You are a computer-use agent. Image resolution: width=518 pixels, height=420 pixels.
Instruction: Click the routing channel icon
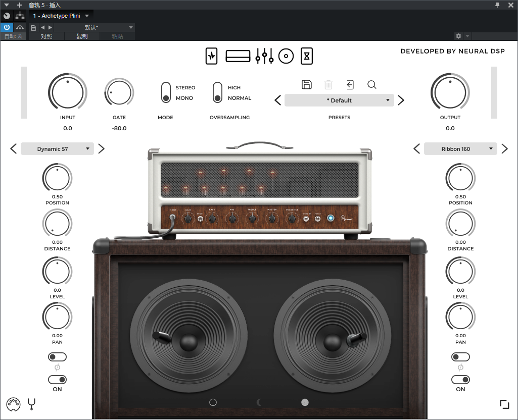coord(20,16)
